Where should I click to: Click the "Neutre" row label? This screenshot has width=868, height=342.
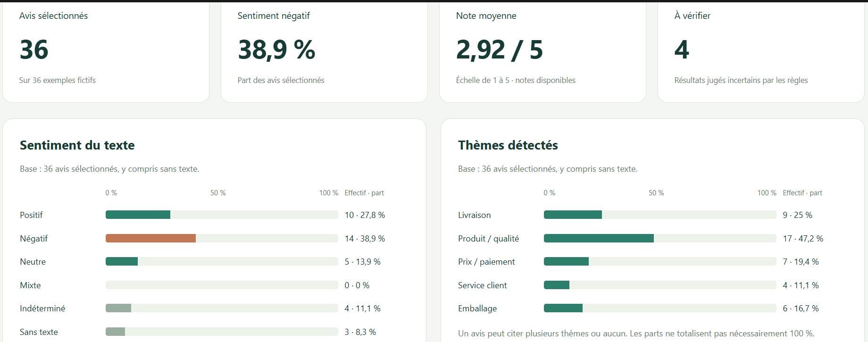(x=33, y=262)
